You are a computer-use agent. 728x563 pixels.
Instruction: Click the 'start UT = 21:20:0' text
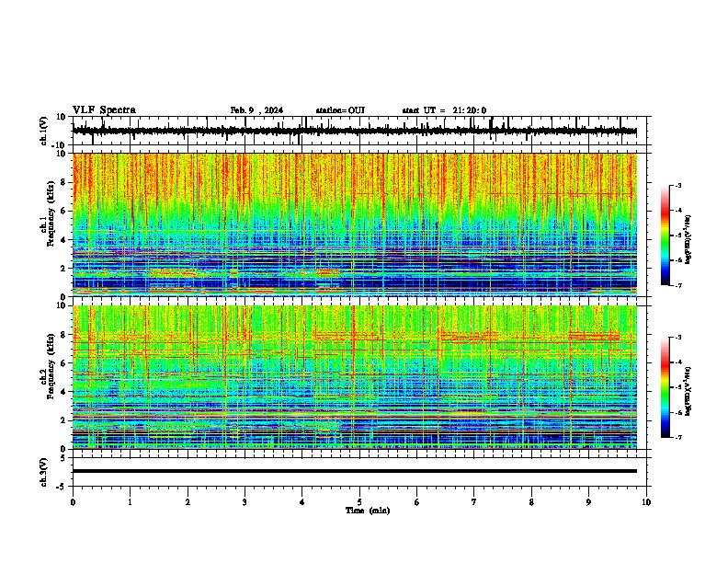[444, 110]
